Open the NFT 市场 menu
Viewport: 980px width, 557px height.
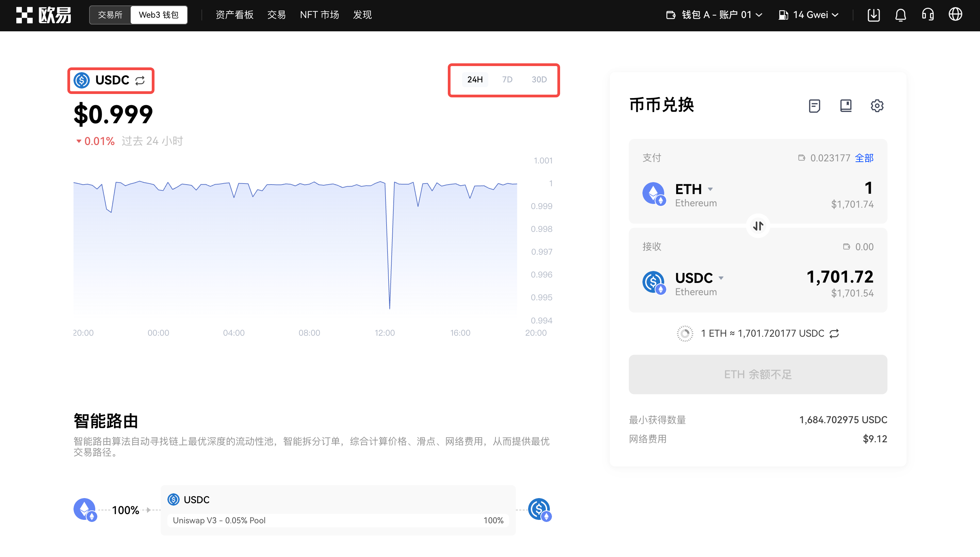[x=320, y=15]
